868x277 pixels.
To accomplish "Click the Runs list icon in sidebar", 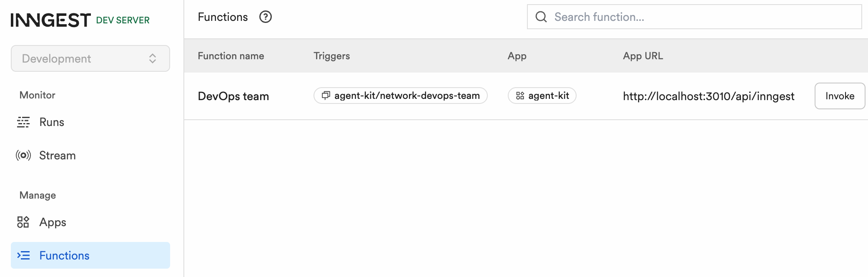I will [23, 122].
